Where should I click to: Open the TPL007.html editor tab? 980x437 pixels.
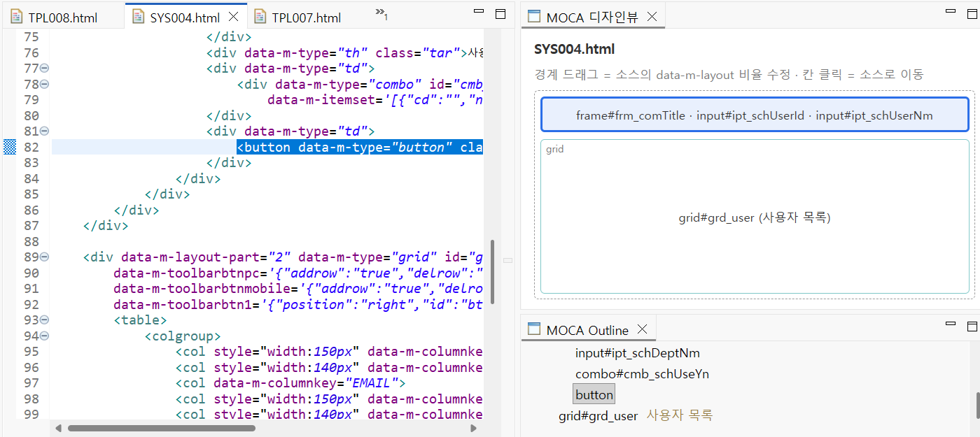tap(306, 17)
